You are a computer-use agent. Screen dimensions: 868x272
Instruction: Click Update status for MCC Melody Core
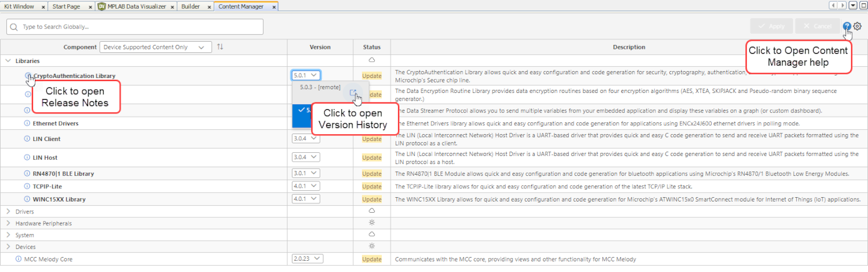pyautogui.click(x=372, y=259)
